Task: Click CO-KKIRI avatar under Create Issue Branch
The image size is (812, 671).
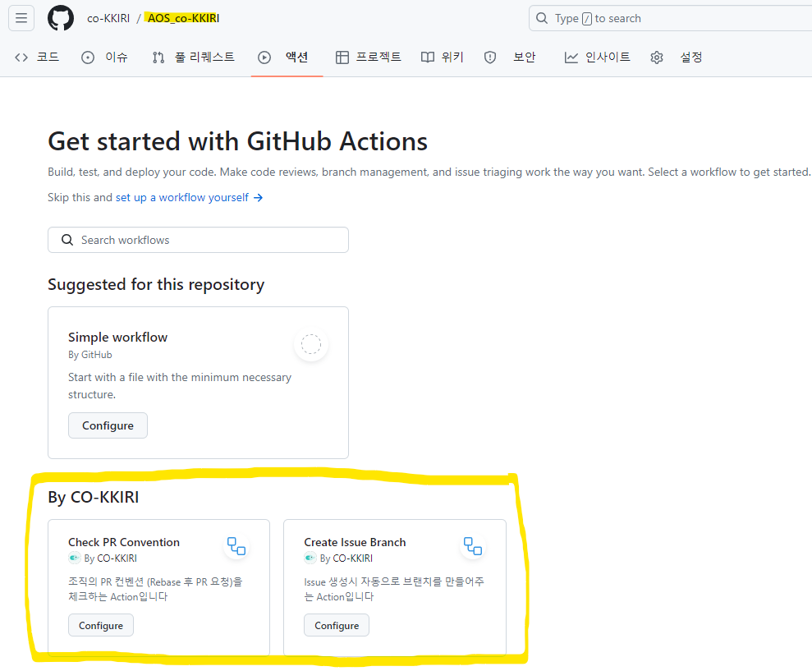Action: click(x=310, y=558)
